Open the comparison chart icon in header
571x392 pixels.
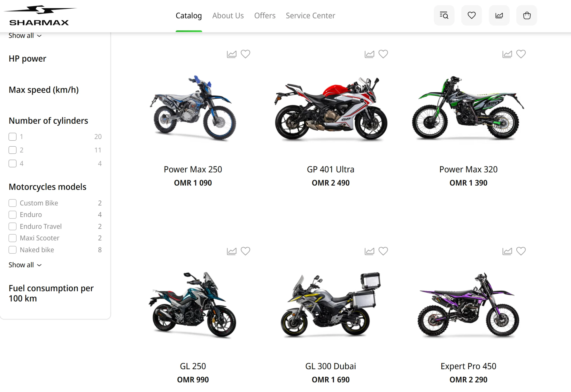point(499,15)
